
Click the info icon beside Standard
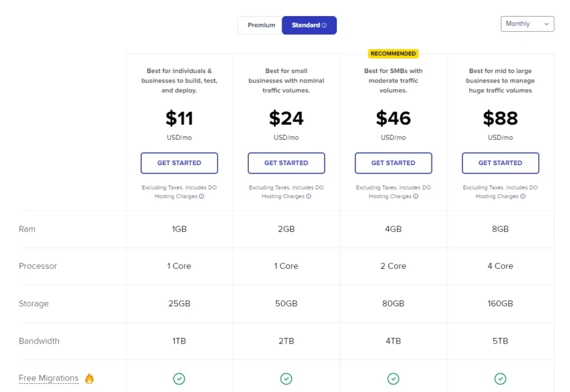pos(325,26)
